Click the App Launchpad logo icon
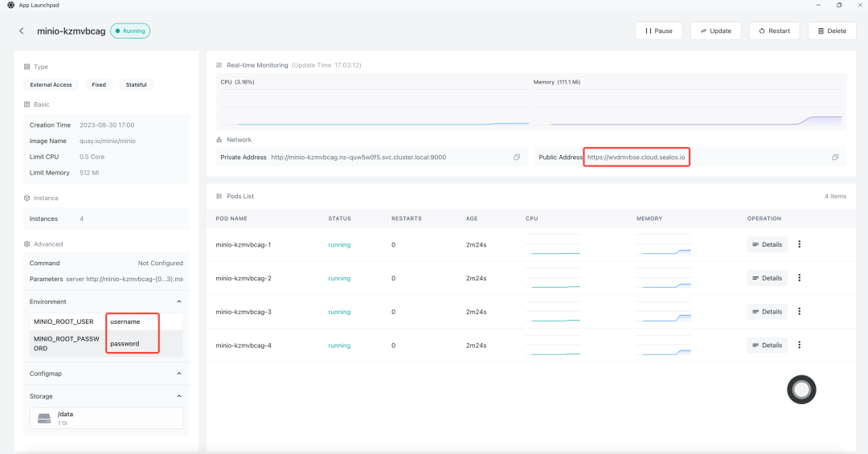 tap(10, 5)
